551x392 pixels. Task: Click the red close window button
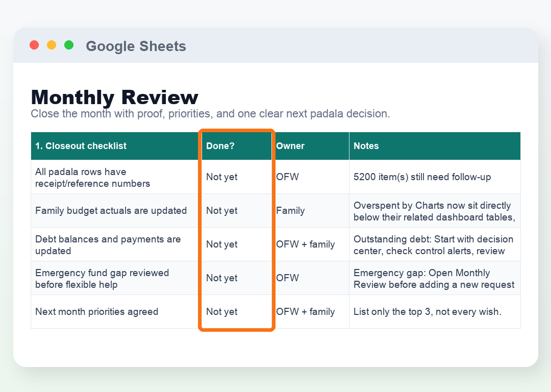pyautogui.click(x=34, y=45)
